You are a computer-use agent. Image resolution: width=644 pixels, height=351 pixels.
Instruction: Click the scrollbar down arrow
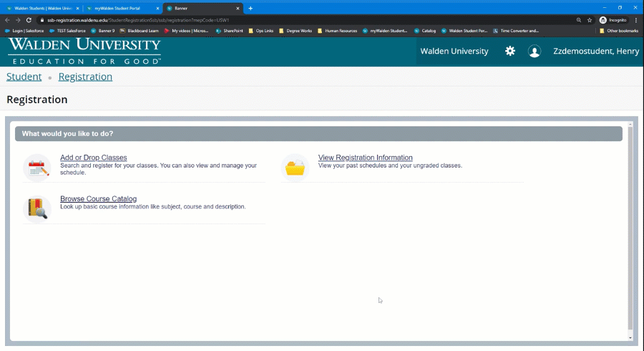click(x=630, y=338)
